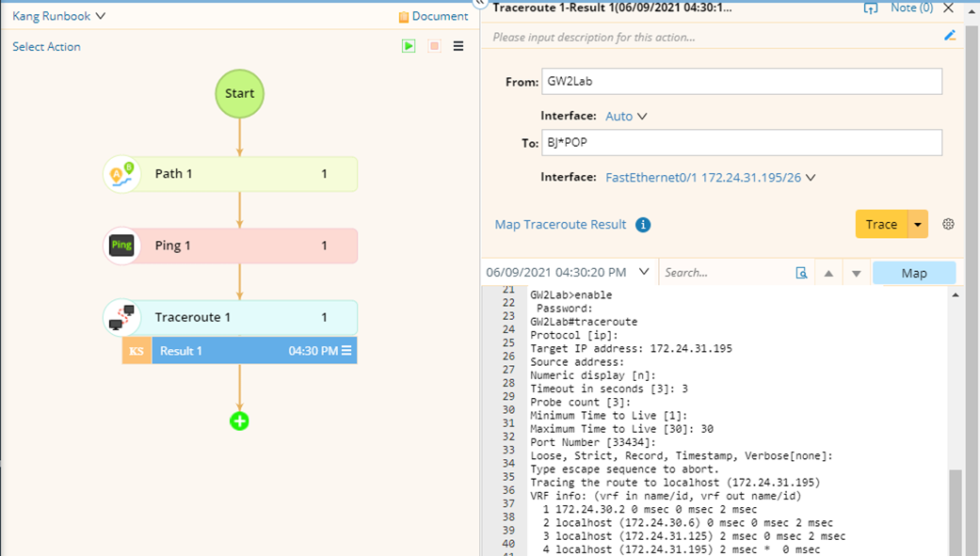The image size is (980, 556).
Task: Run the runbook with the green play icon
Action: coord(408,45)
